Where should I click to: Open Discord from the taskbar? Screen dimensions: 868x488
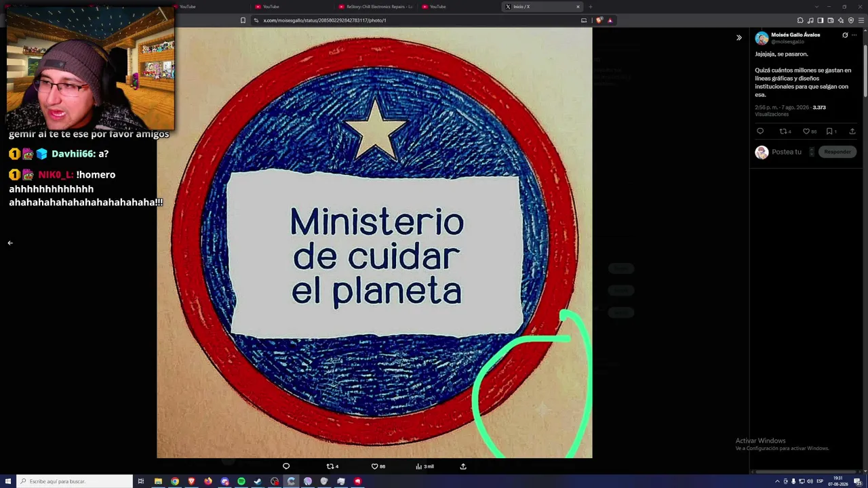coord(224,481)
